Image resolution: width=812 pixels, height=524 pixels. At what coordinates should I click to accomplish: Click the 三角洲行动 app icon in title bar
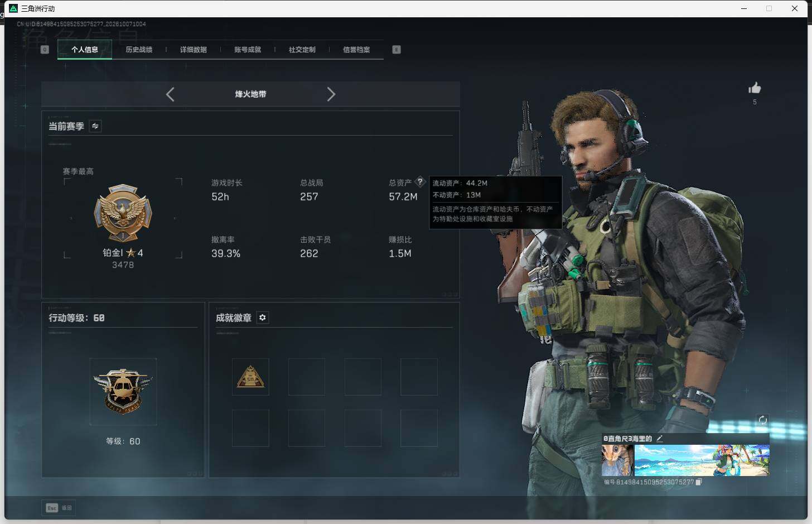coord(13,8)
